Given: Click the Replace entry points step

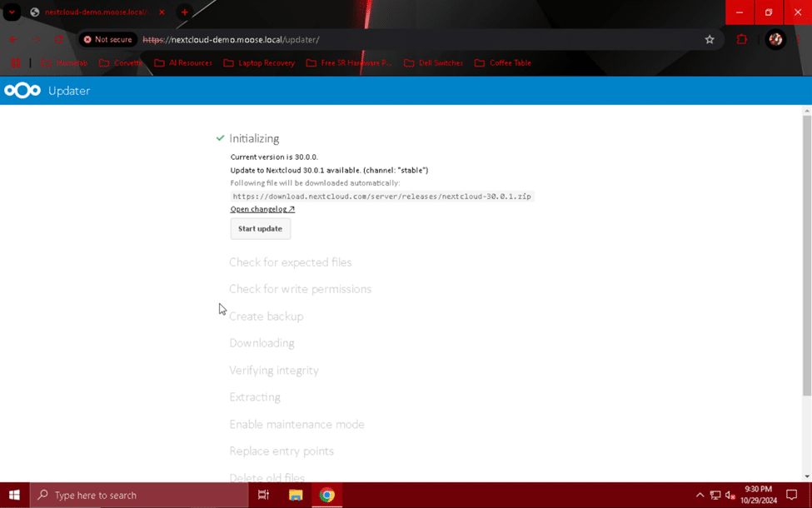Looking at the screenshot, I should (x=281, y=451).
